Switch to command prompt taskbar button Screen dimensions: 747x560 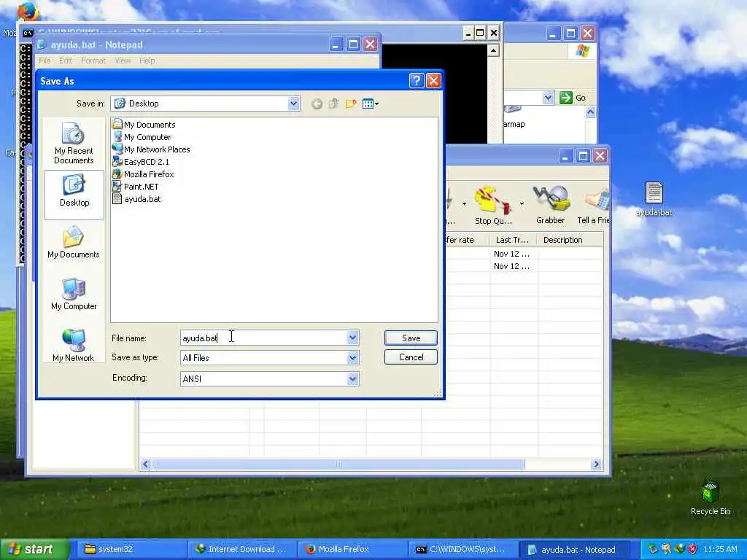463,549
